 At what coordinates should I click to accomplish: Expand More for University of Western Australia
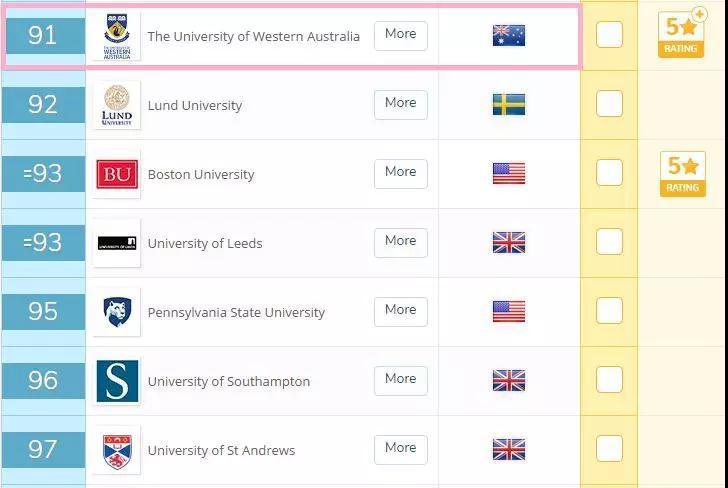tap(400, 35)
